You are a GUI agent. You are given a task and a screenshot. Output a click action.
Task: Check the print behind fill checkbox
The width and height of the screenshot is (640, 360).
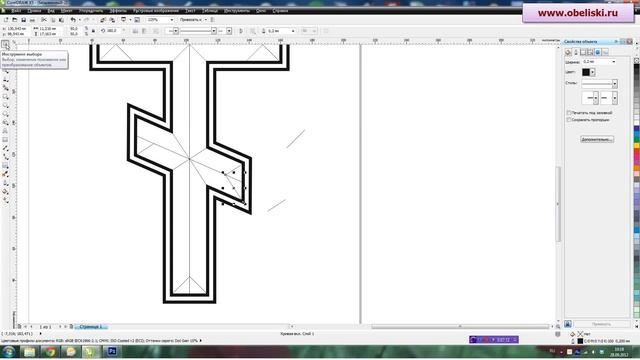569,113
